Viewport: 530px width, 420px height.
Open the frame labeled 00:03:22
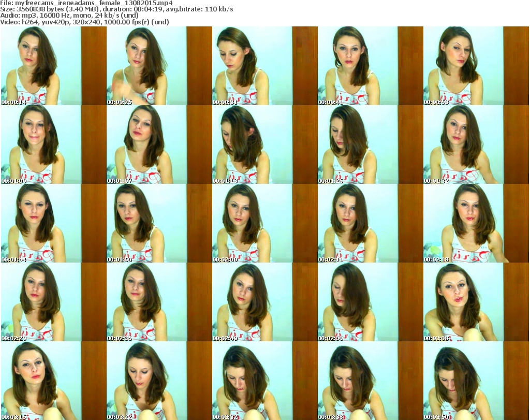(x=159, y=381)
